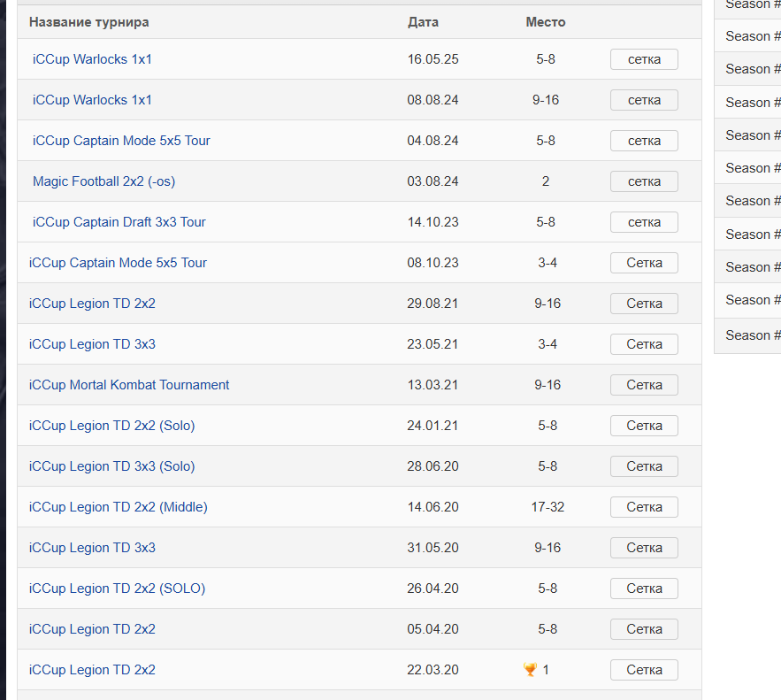
Task: Open Magic Football 2x2 (-os) tournament link
Action: pos(103,181)
